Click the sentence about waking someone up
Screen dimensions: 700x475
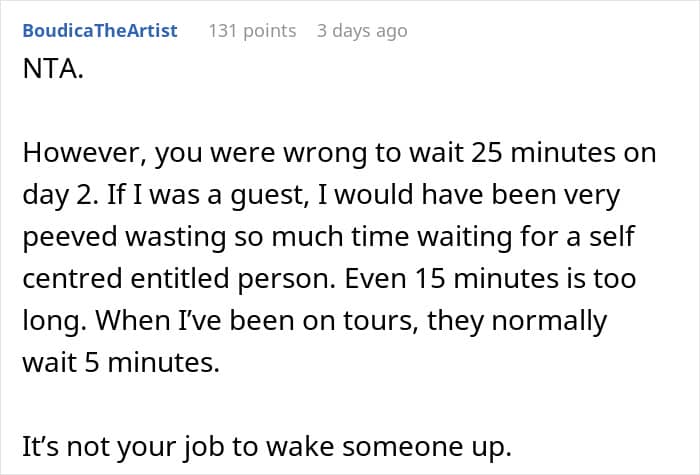click(267, 446)
